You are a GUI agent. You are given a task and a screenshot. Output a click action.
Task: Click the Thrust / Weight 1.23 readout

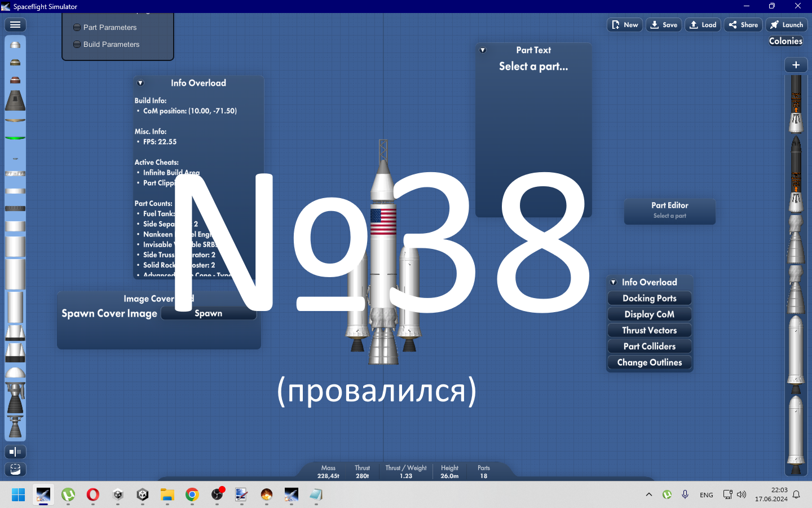tap(406, 472)
